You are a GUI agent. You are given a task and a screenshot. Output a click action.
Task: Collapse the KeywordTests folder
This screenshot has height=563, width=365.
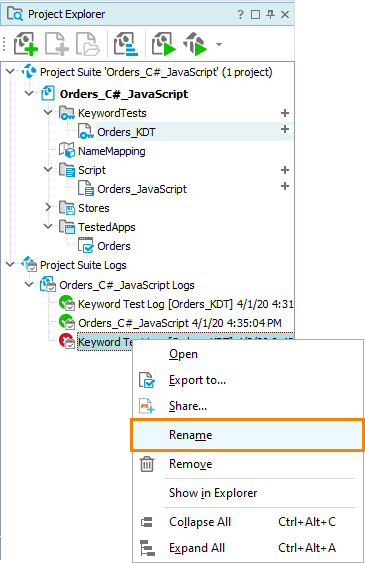pos(48,112)
